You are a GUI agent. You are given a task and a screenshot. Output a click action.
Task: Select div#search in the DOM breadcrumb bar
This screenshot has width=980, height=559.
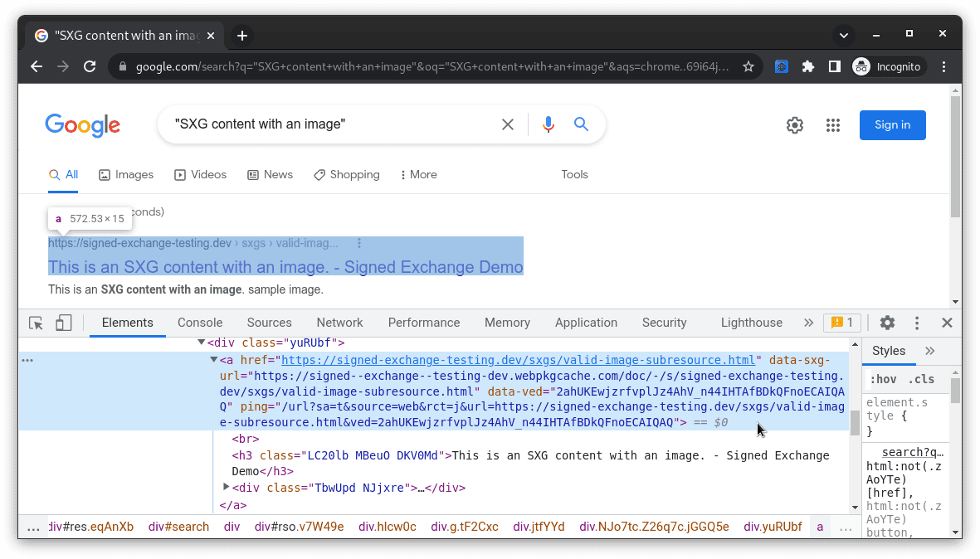(x=178, y=526)
